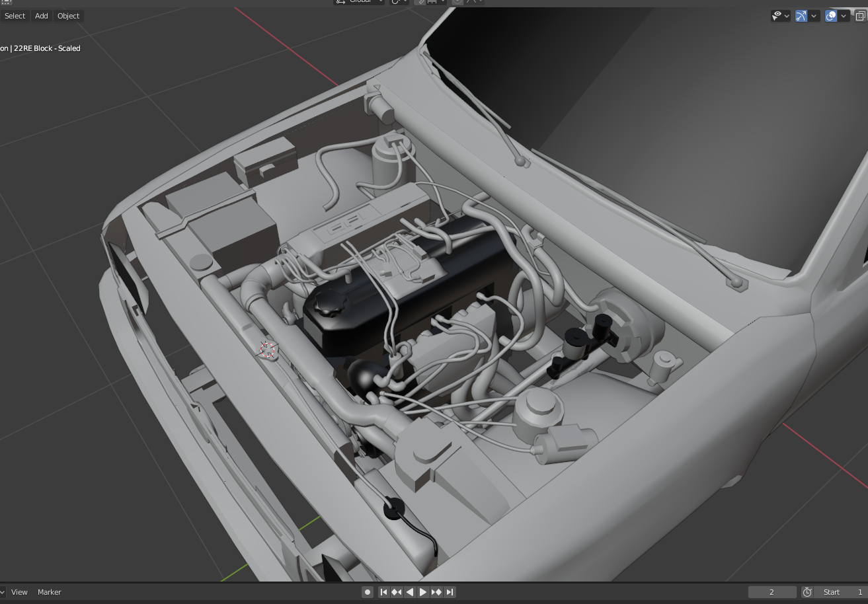Click the '22RE Block - Scaled' viewport text

tap(46, 48)
